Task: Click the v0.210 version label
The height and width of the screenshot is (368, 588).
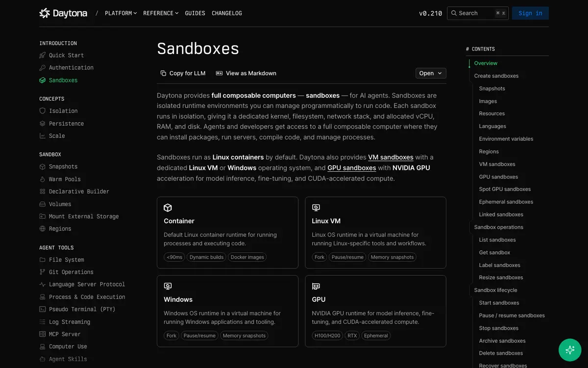Action: (431, 13)
